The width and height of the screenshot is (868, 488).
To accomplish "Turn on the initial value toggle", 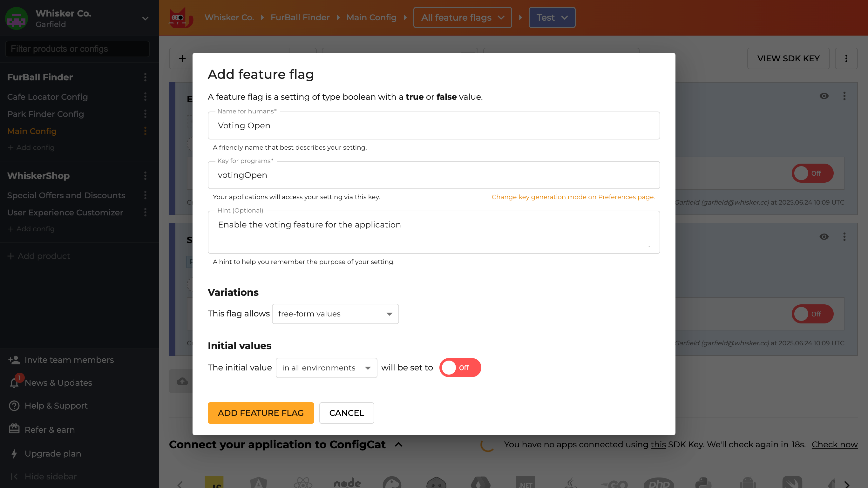I will pyautogui.click(x=460, y=368).
